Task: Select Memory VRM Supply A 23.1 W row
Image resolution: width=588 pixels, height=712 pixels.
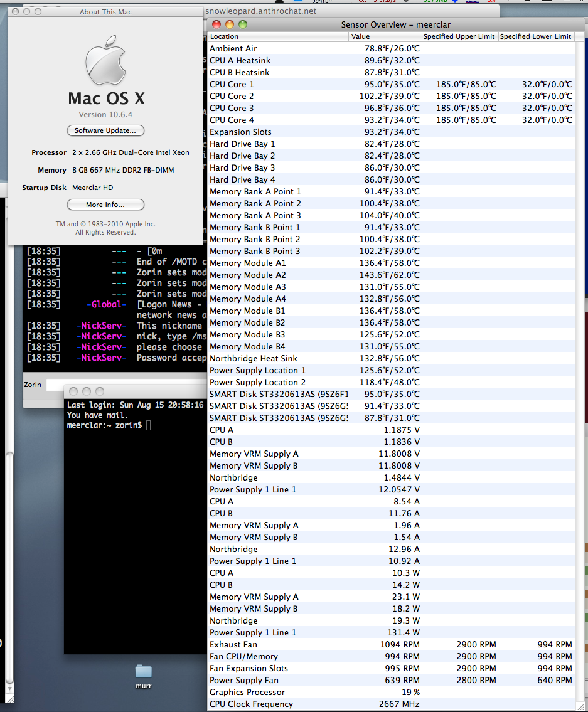Action: (391, 597)
